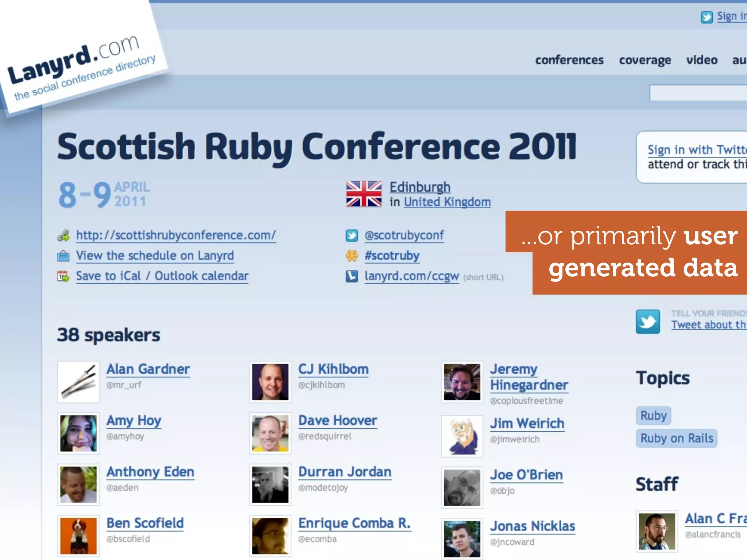Open the United Kingdom link
747x560 pixels.
447,202
